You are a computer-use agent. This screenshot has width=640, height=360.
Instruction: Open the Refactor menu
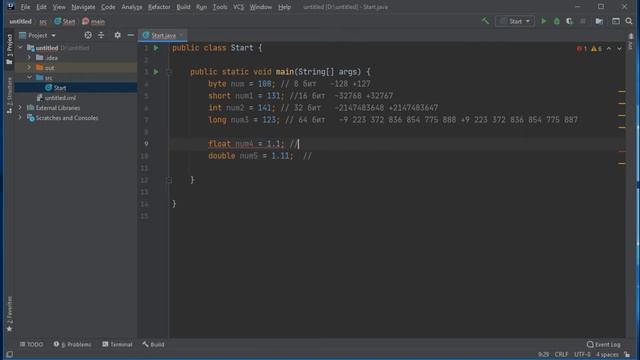click(159, 7)
